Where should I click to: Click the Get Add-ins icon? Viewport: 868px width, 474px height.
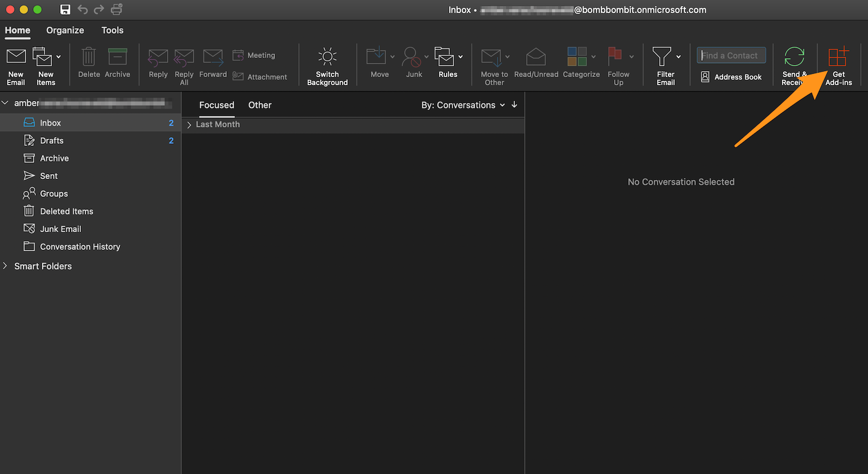838,56
